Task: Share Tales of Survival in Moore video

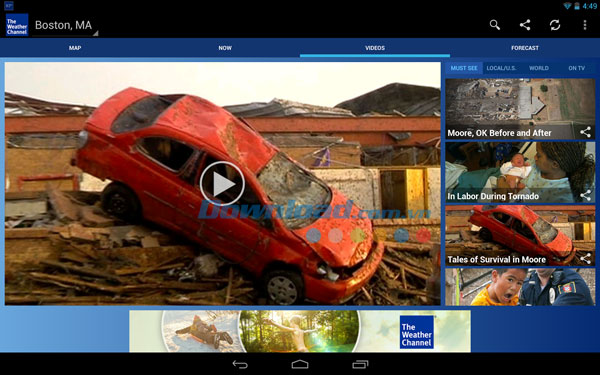Action: click(x=585, y=259)
